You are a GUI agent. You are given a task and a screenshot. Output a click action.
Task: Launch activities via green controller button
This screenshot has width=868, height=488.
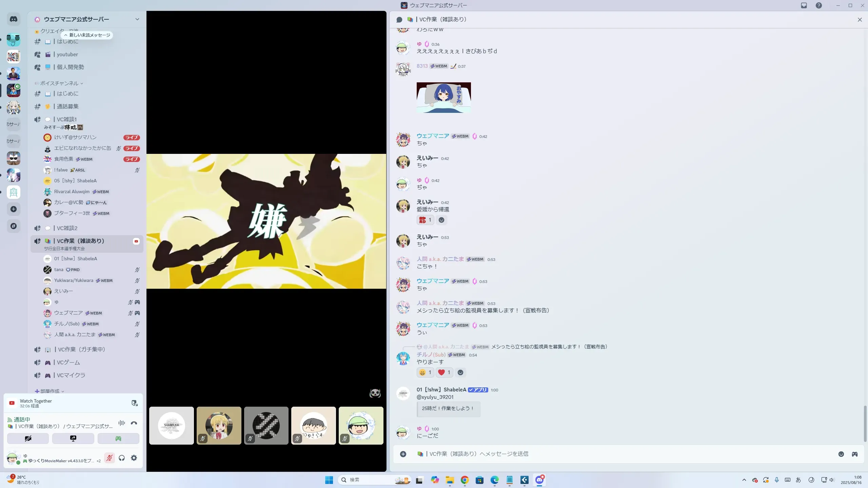[x=118, y=439]
